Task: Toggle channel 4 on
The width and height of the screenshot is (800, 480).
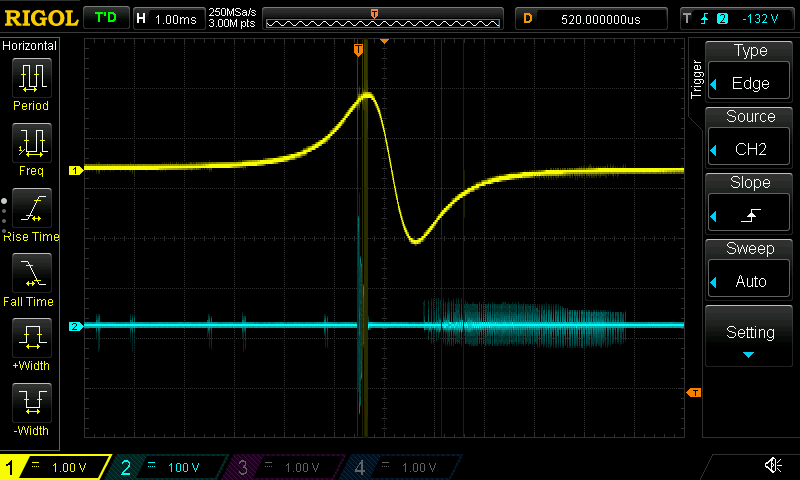Action: pyautogui.click(x=404, y=467)
